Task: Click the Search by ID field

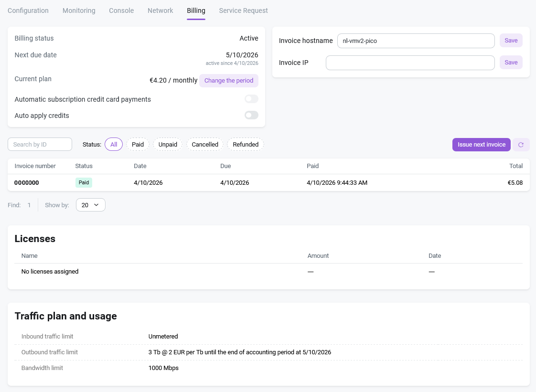Action: coord(40,144)
